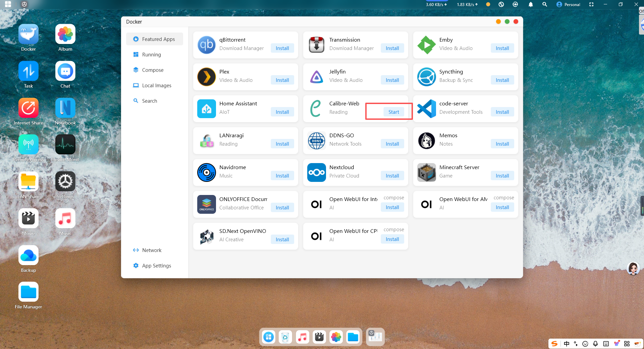Open the LAN Share icon
This screenshot has width=644, height=349.
29,182
